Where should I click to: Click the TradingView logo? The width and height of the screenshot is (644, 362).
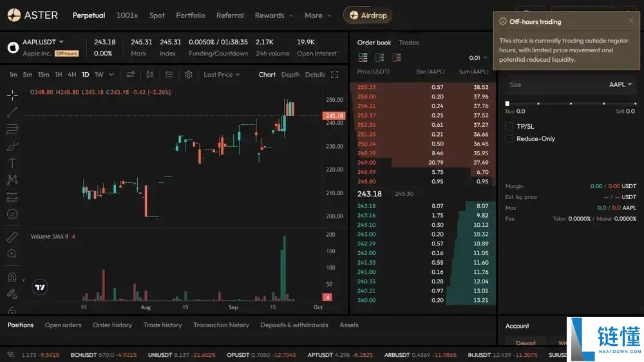[x=40, y=287]
